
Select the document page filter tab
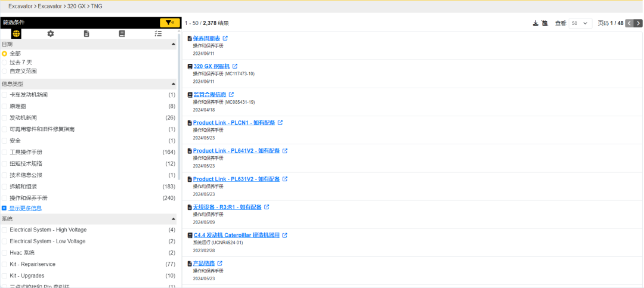[x=86, y=33]
